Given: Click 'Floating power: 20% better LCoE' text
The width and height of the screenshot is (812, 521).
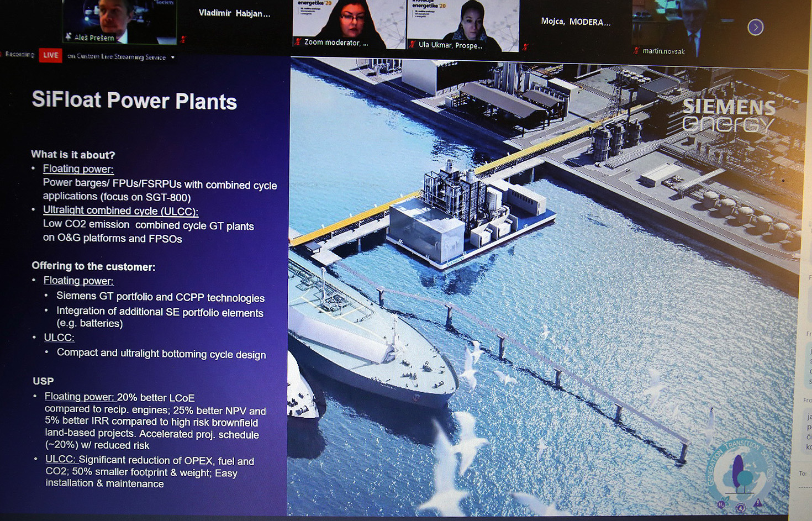Looking at the screenshot, I should click(x=120, y=397).
